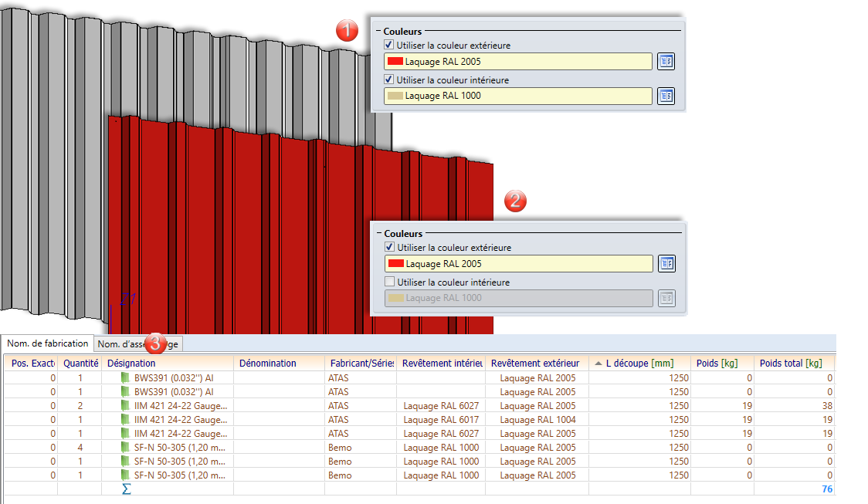Screen dimensions: 868x504
Task: Collapse the upper Couleurs section
Action: (378, 32)
